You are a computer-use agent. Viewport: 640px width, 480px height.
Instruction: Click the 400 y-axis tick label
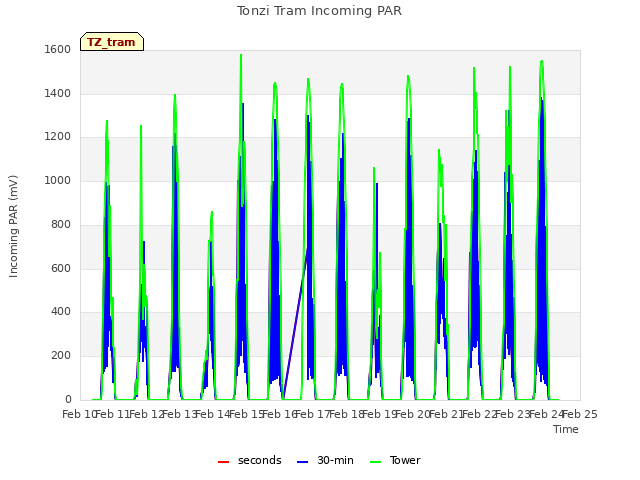click(x=61, y=312)
